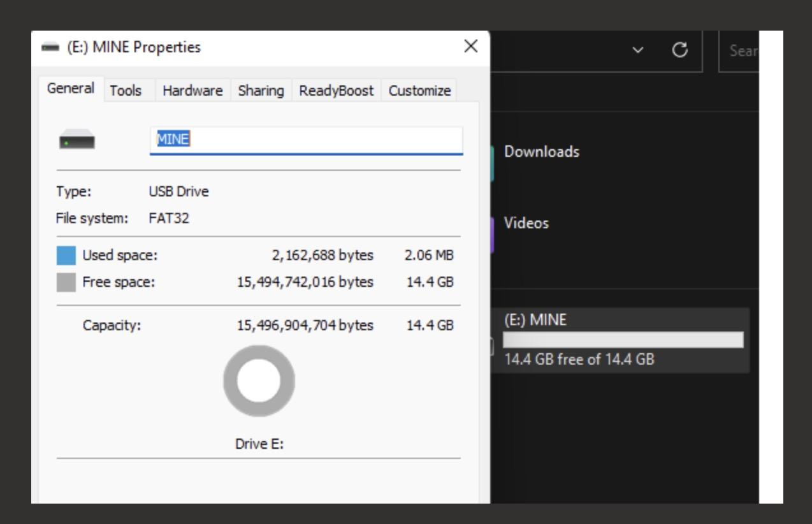Click the '14.4 GB free of 14.4 GB' text
Image resolution: width=812 pixels, height=524 pixels.
click(x=579, y=360)
